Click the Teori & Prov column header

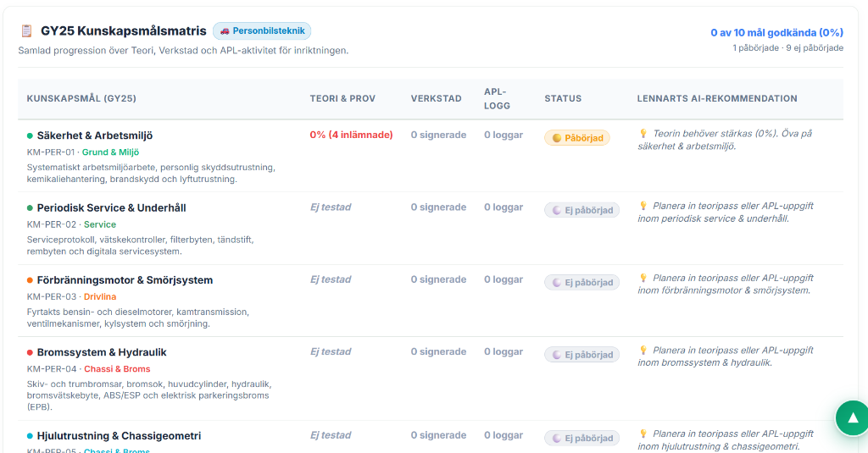tap(342, 98)
